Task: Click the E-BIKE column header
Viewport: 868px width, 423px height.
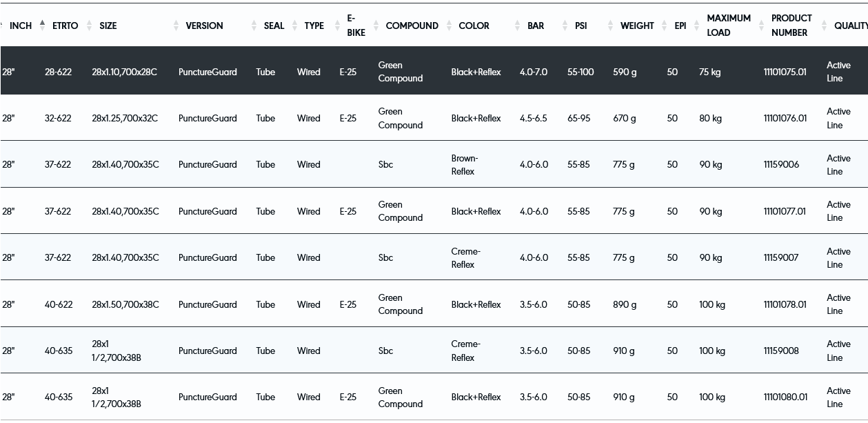Action: 356,26
